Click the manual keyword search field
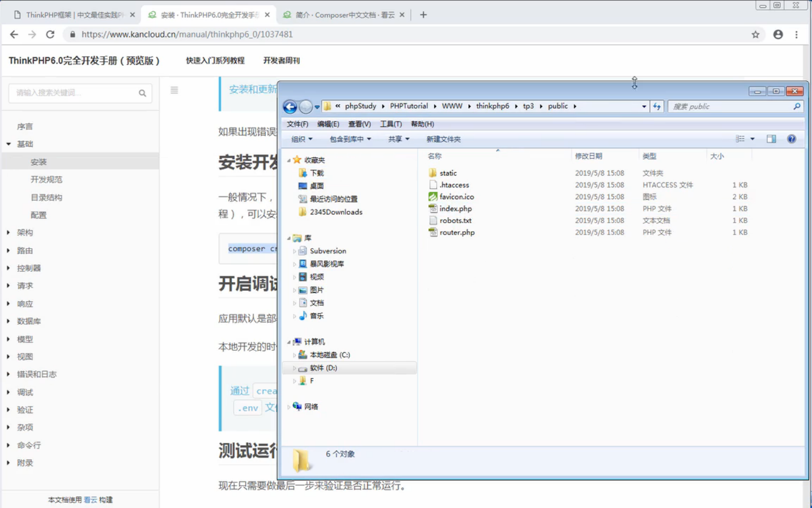 (x=80, y=93)
